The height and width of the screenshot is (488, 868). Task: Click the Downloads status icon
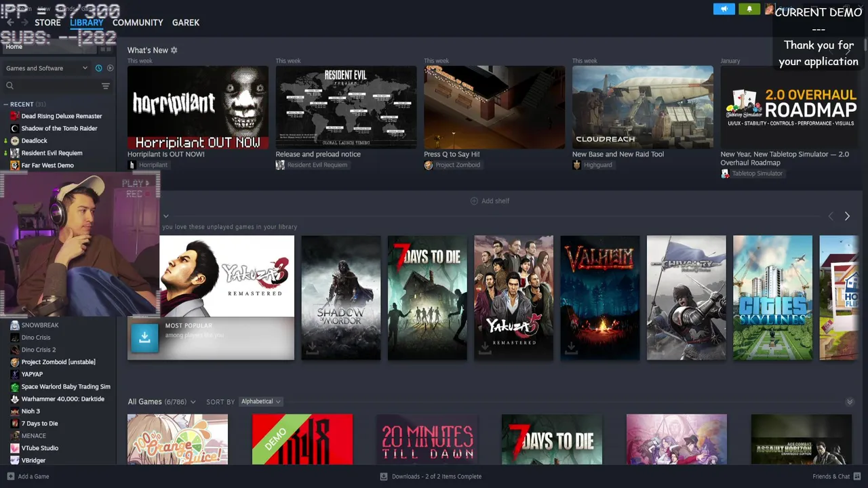(x=384, y=476)
